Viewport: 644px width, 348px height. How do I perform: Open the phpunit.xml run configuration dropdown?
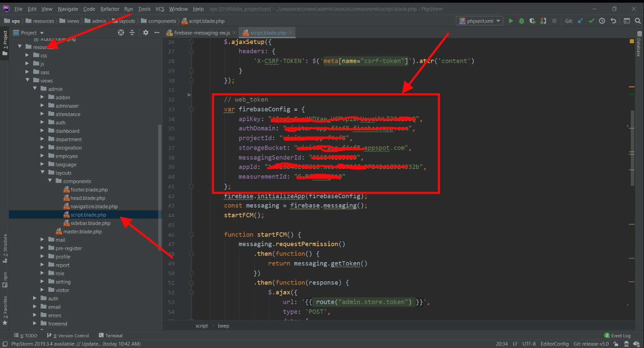[x=479, y=21]
